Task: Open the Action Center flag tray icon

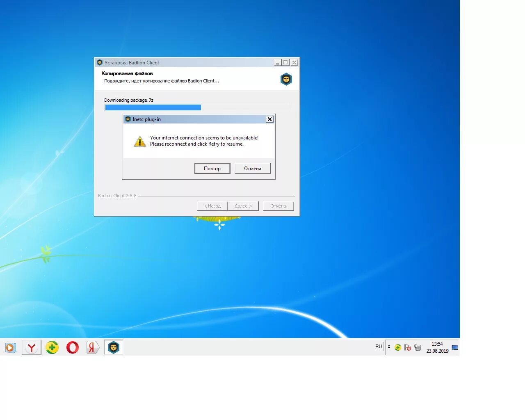Action: click(408, 347)
